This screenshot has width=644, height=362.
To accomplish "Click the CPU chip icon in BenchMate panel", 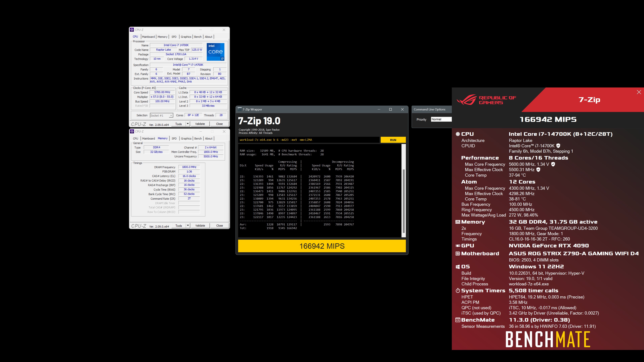I will (x=458, y=134).
